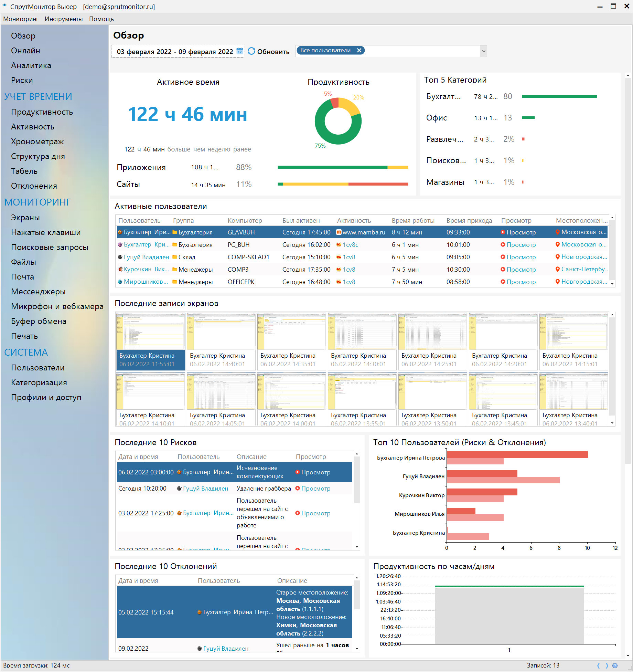Open the calendar date range picker

239,52
